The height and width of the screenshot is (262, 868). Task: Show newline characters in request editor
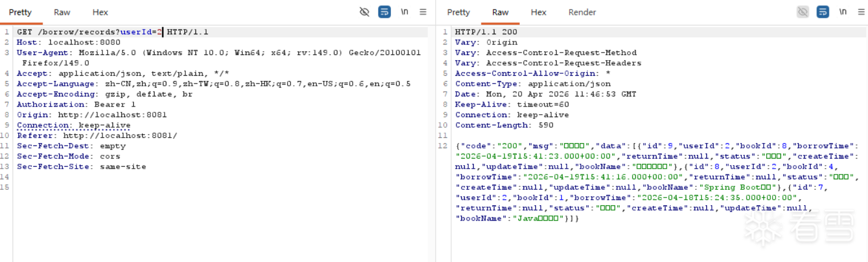(404, 12)
